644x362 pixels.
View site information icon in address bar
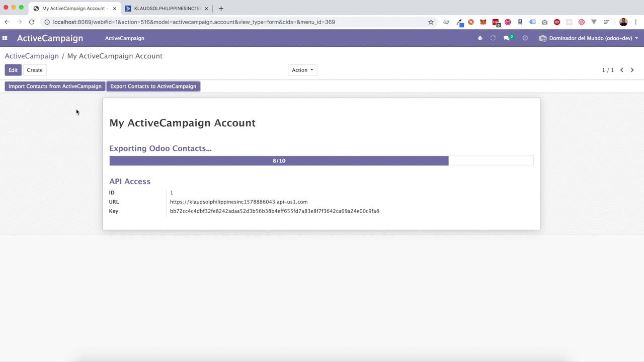47,22
